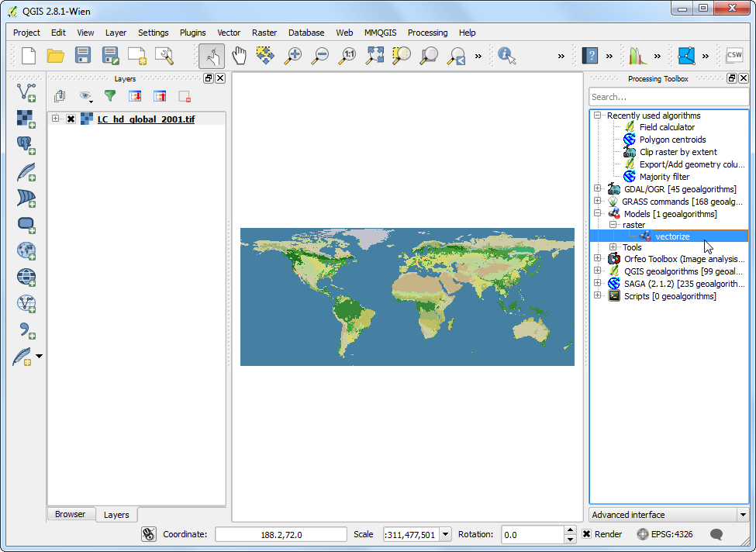Open the CSW MetaSearch plugin icon
Image resolution: width=756 pixels, height=552 pixels.
coord(734,56)
